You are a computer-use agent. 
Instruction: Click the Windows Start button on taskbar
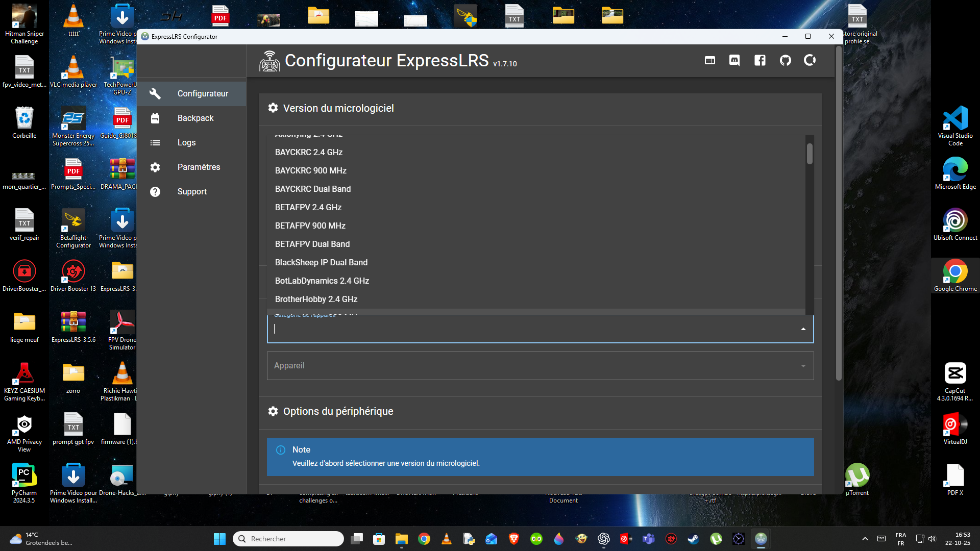pyautogui.click(x=219, y=539)
